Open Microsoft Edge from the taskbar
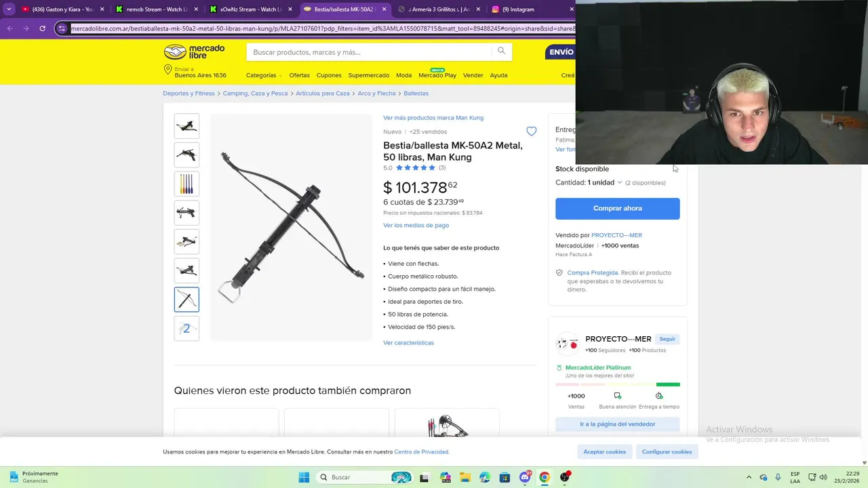The height and width of the screenshot is (488, 868). (484, 477)
